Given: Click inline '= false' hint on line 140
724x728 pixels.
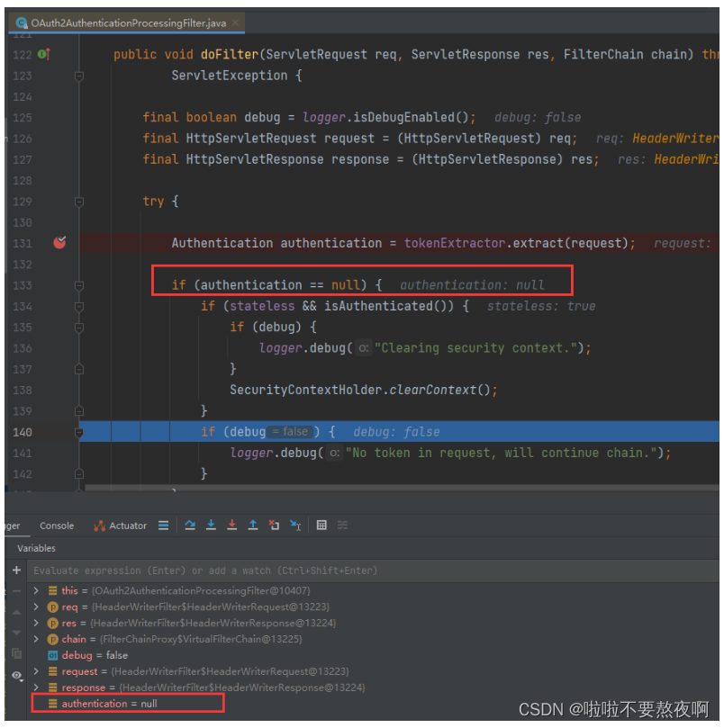Looking at the screenshot, I should coord(290,432).
